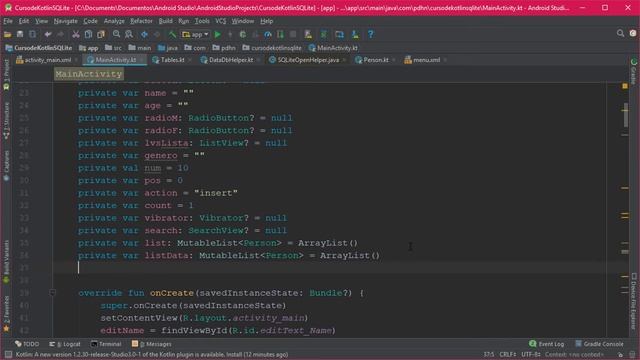Toggle tool window bars icon in status bar
The image size is (640, 360).
tap(8, 355)
